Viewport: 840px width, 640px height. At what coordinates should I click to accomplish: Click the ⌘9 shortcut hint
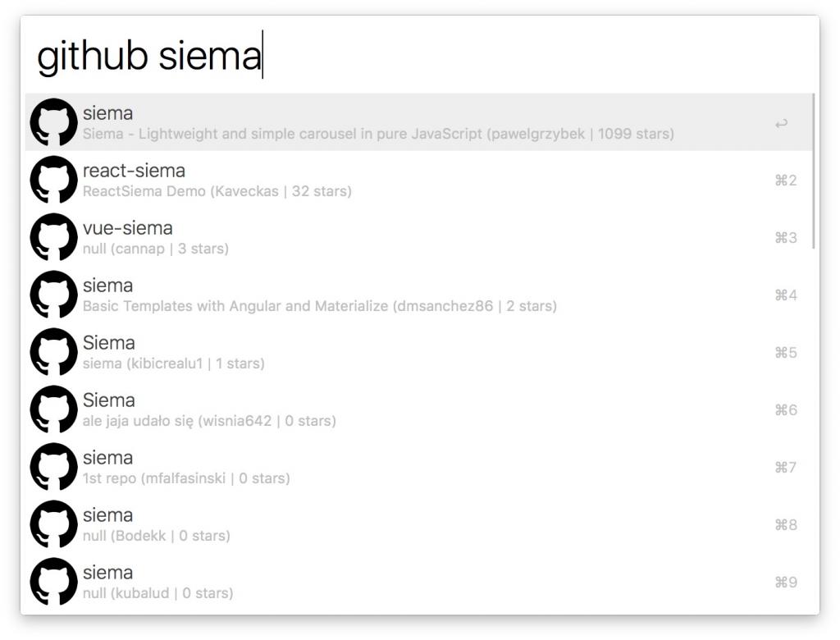785,583
